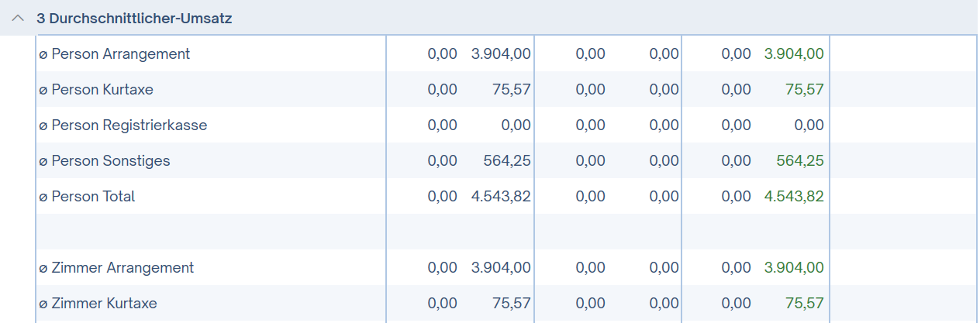980x323 pixels.
Task: Click green 75,57 in Zimmer Kurtaxe row
Action: (x=805, y=304)
